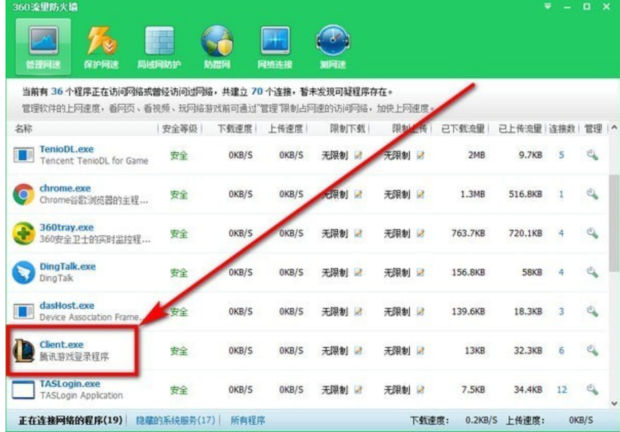Open connection count 12 for TASLogin.exe
620x432 pixels.
[561, 390]
